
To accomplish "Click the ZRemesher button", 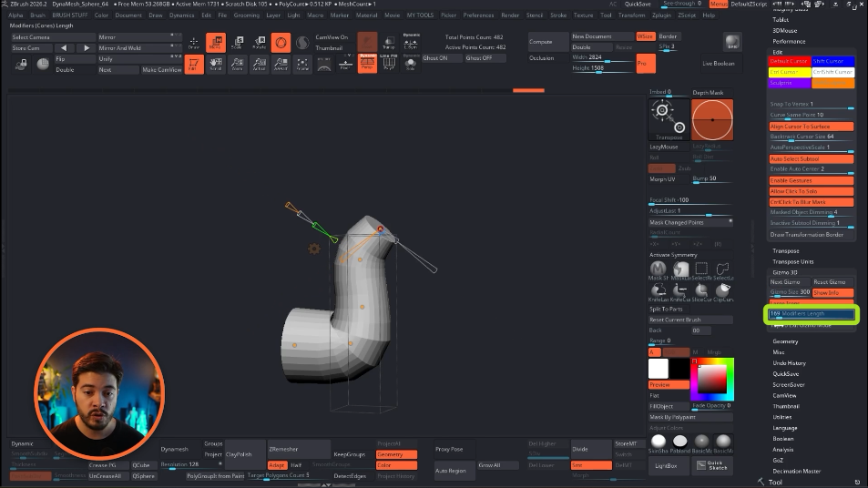I will click(x=299, y=449).
